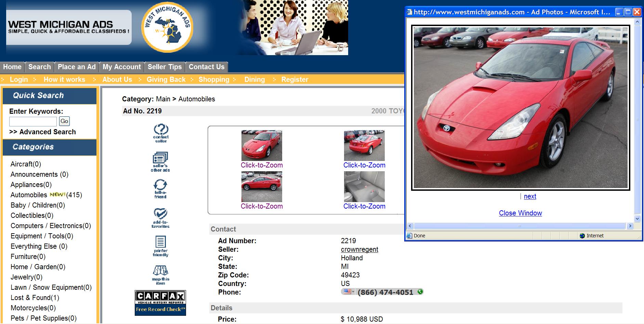Click the popup vertical scrollbar down arrow

(x=637, y=219)
